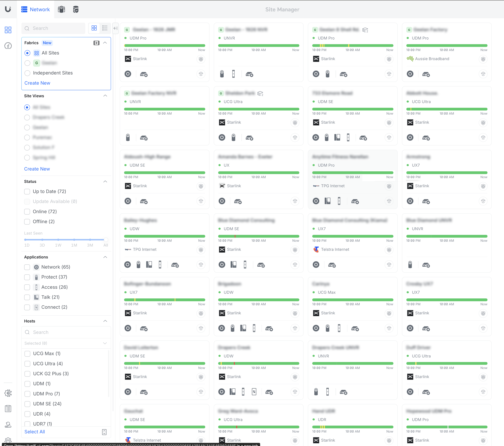The image size is (504, 446).
Task: Check the UDR (4) host filter
Action: (x=27, y=414)
